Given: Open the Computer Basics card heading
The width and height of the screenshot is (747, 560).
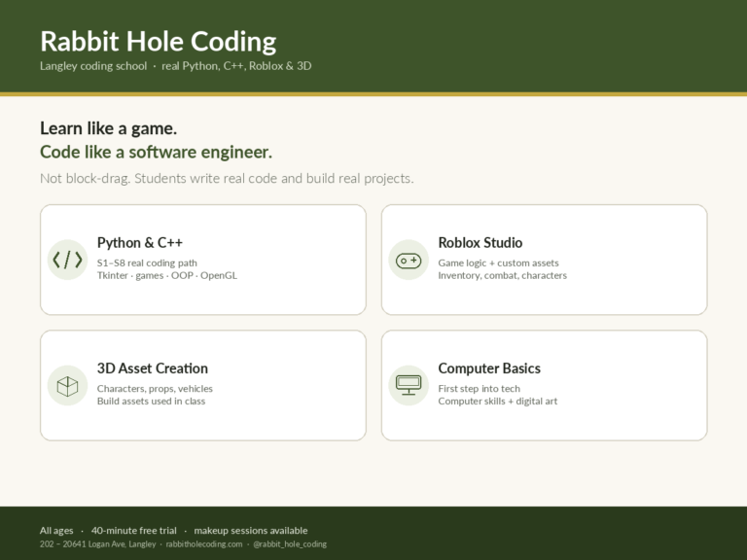Looking at the screenshot, I should pos(489,368).
